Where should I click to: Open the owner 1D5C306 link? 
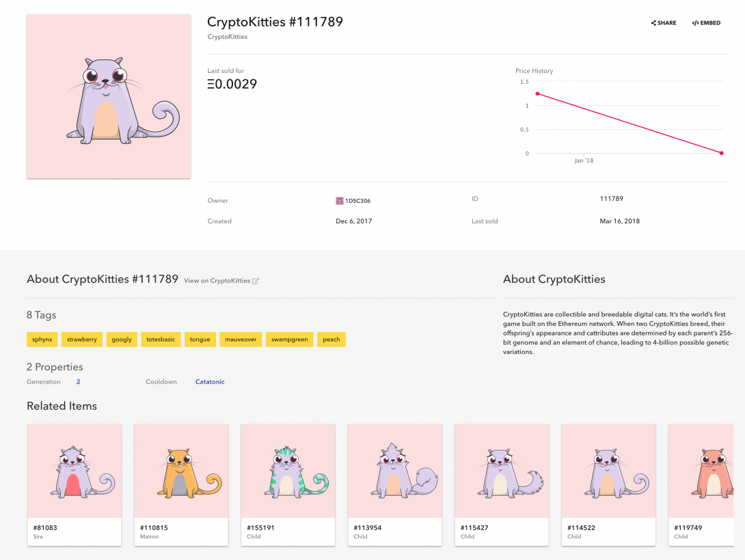click(357, 201)
